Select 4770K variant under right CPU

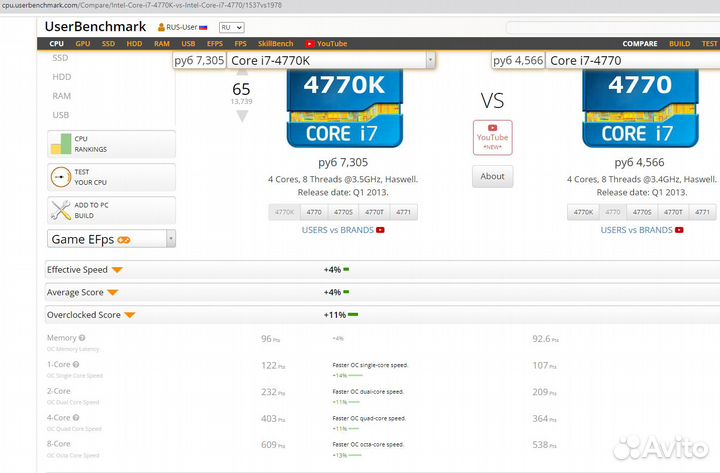tap(583, 212)
